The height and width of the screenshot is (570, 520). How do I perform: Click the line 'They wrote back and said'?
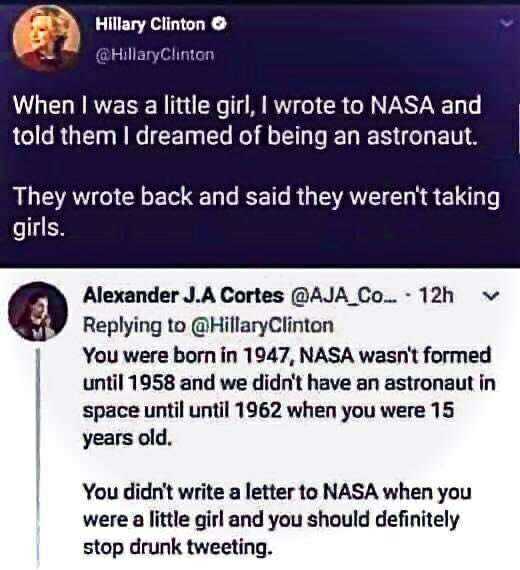(x=152, y=196)
